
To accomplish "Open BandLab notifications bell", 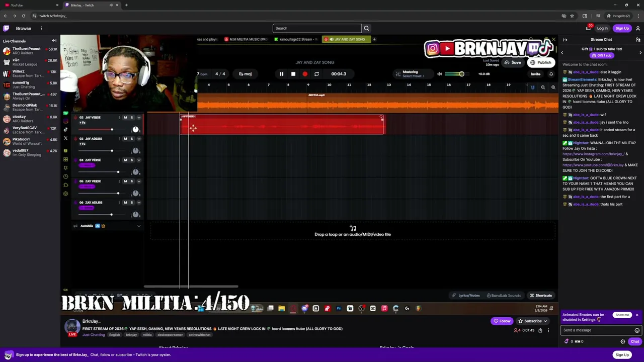I will click(551, 74).
